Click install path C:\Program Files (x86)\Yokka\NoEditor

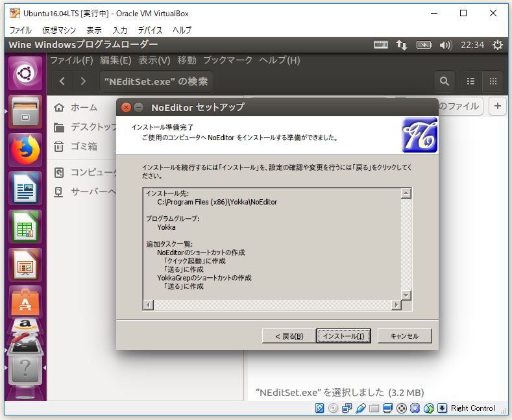[217, 202]
